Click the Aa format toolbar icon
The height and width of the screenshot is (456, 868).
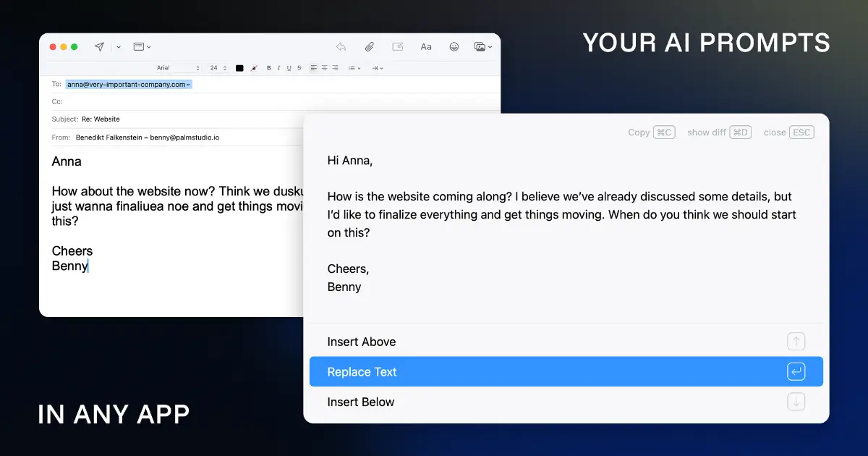click(426, 47)
